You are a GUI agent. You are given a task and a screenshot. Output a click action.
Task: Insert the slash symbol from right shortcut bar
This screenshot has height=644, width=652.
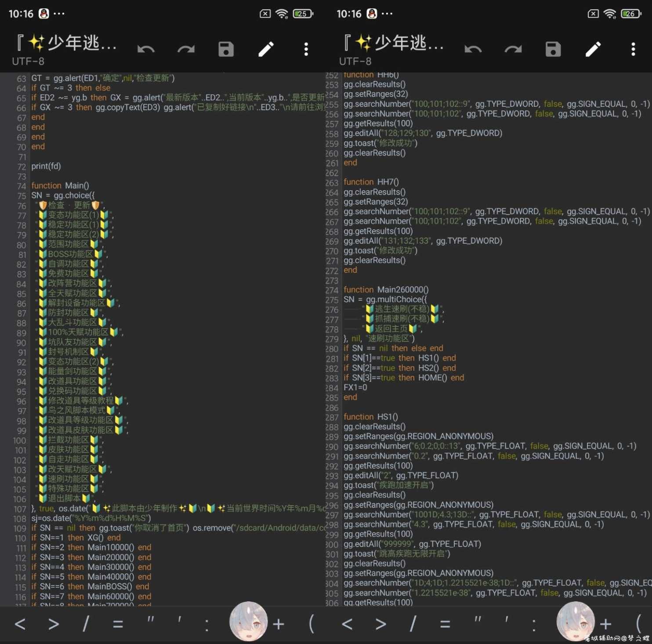click(413, 624)
